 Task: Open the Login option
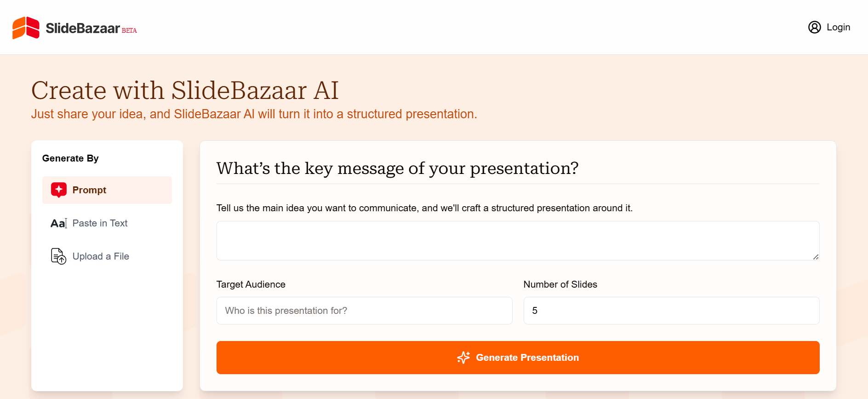coord(839,27)
